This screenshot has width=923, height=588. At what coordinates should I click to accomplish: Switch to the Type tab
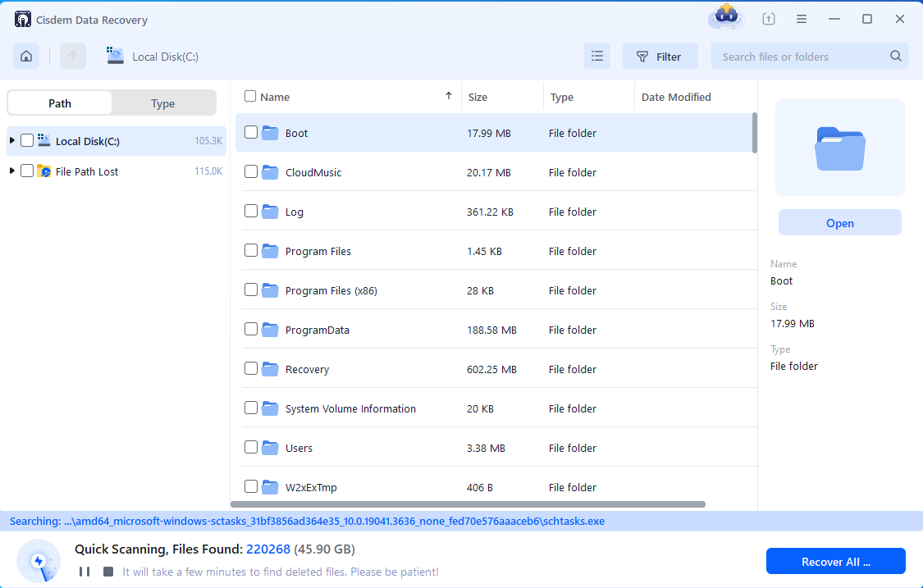[163, 103]
